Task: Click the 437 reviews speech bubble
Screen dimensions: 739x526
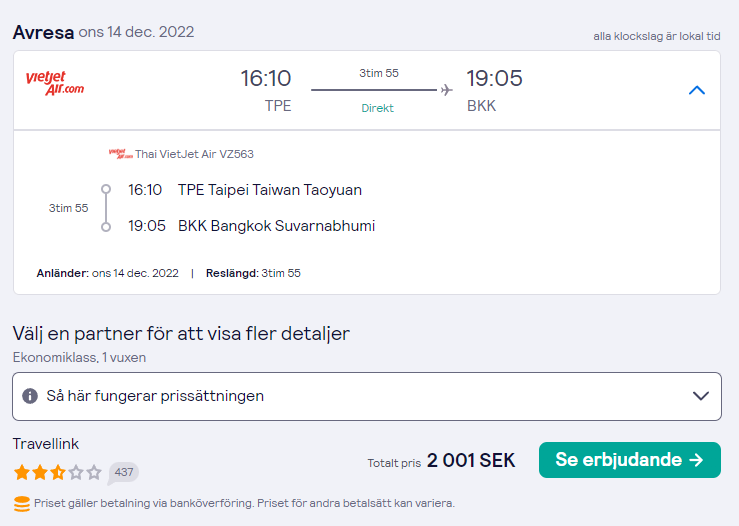Action: [124, 472]
